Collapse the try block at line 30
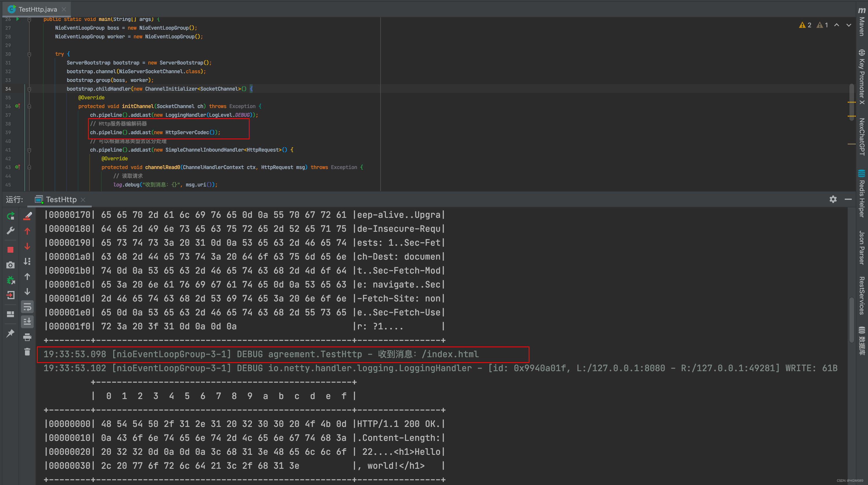Screen dimensions: 868x485 click(29, 54)
